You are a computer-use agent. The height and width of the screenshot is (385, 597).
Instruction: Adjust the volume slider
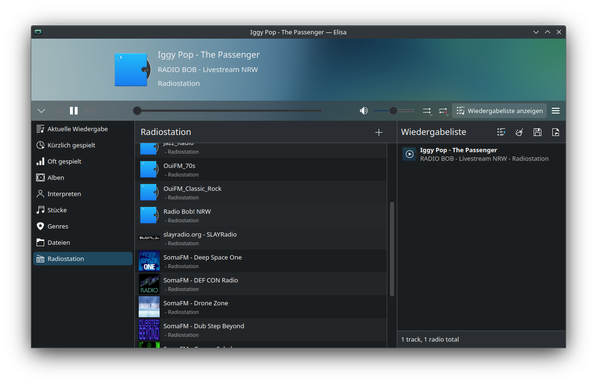point(394,111)
